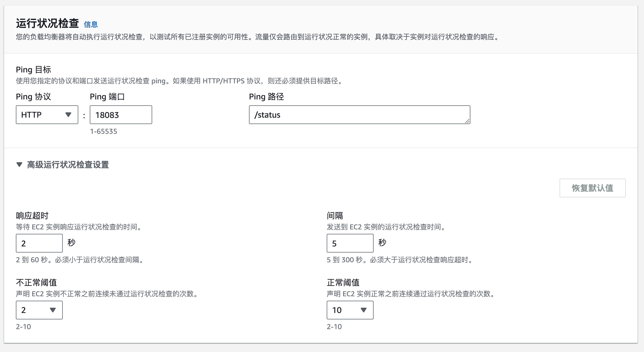Image resolution: width=644 pixels, height=352 pixels.
Task: Focus the Ping 路径 /status text area
Action: (x=359, y=115)
